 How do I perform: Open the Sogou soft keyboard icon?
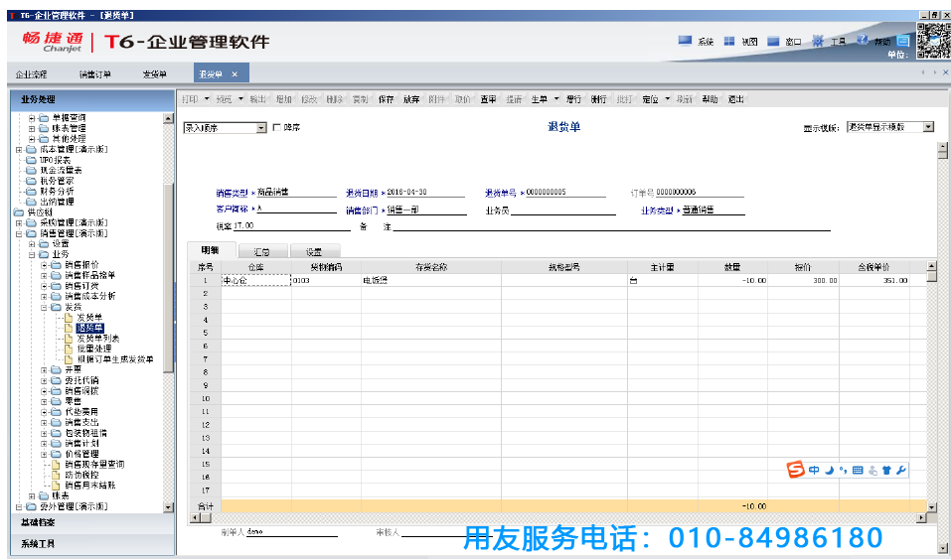click(x=858, y=470)
